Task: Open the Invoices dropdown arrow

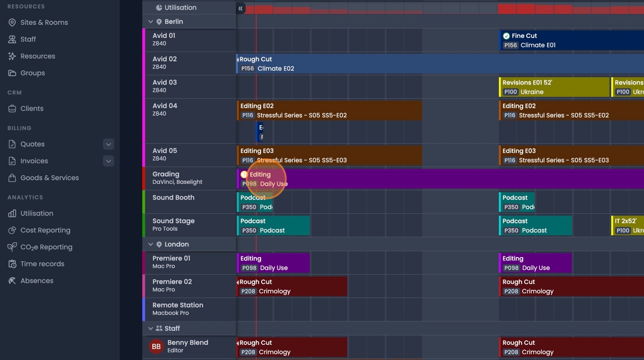Action: click(x=109, y=161)
